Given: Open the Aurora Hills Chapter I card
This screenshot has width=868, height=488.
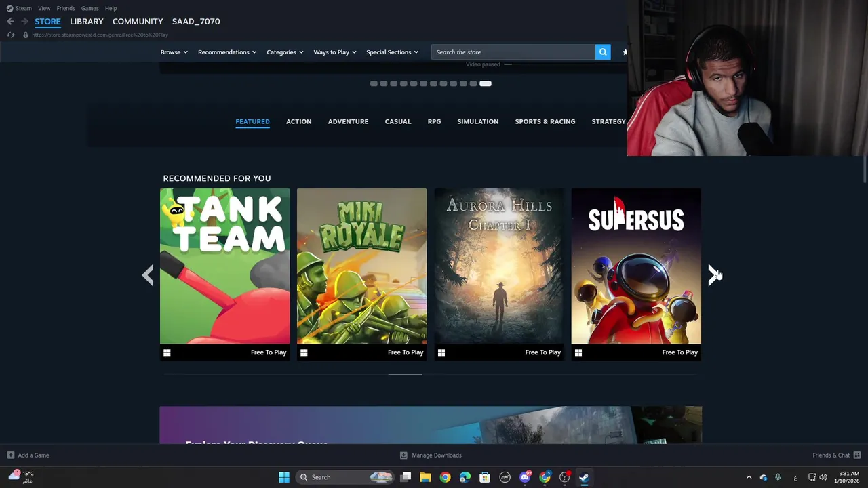Looking at the screenshot, I should pyautogui.click(x=498, y=274).
